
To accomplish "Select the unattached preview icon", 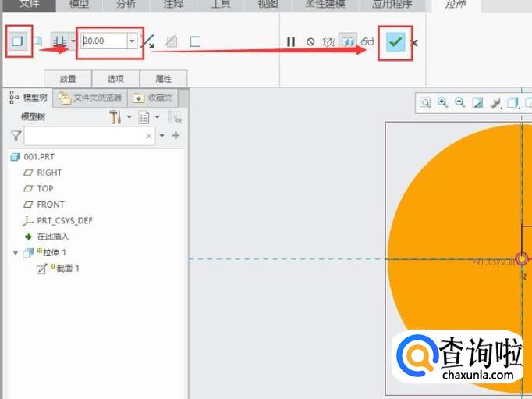I will click(x=328, y=41).
